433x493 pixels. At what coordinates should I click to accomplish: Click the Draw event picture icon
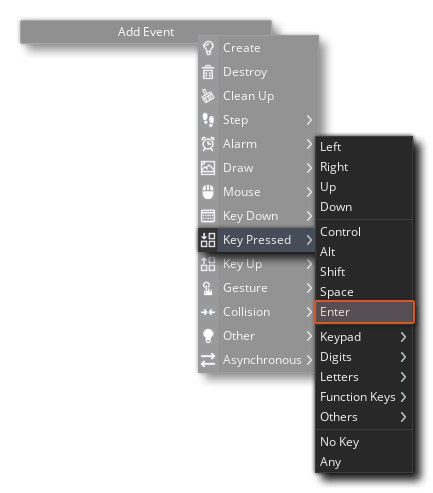[x=208, y=168]
